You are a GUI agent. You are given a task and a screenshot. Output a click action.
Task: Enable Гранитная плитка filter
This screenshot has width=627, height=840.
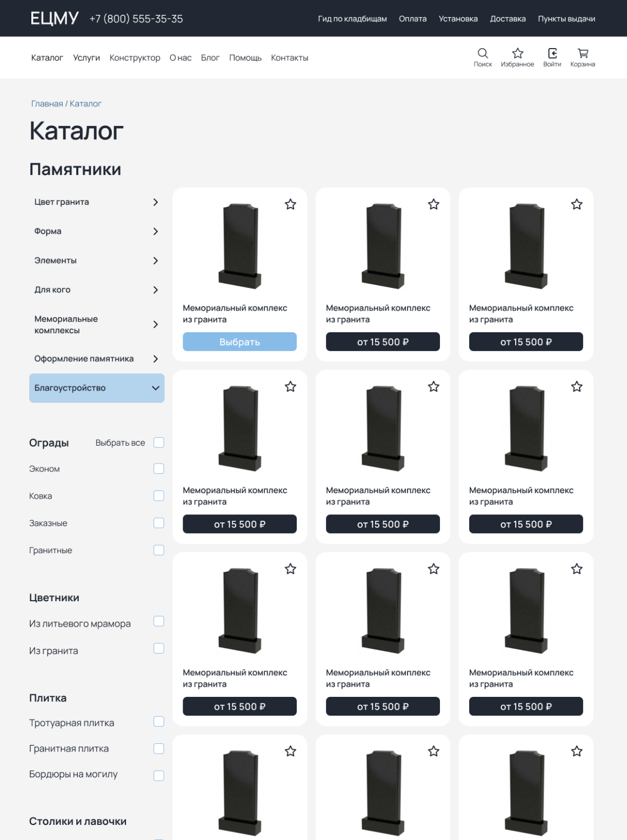tap(159, 749)
